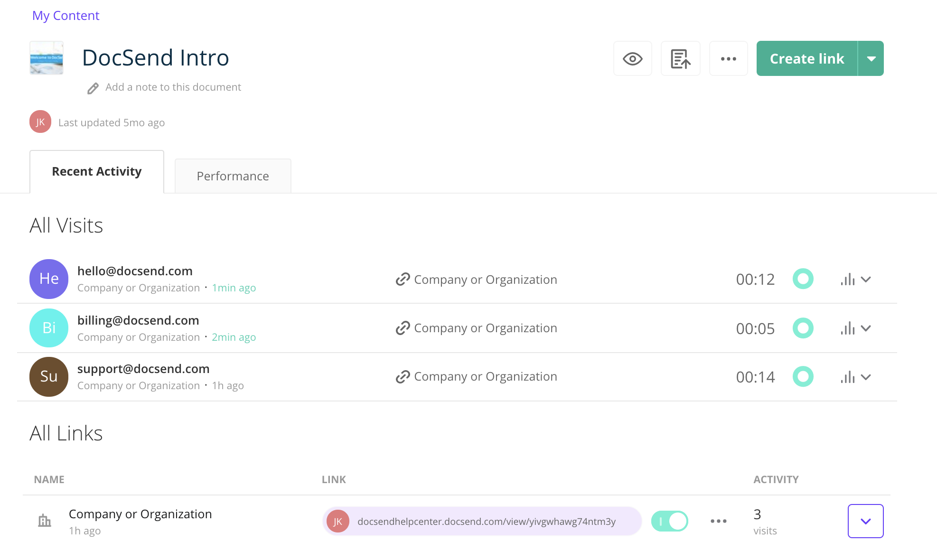
Task: Click completion ring for billing@docsend.com visit
Action: (803, 328)
